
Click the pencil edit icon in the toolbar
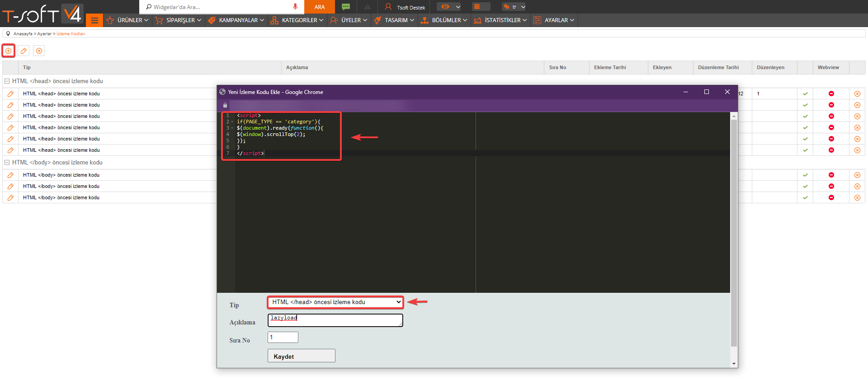pyautogui.click(x=24, y=51)
